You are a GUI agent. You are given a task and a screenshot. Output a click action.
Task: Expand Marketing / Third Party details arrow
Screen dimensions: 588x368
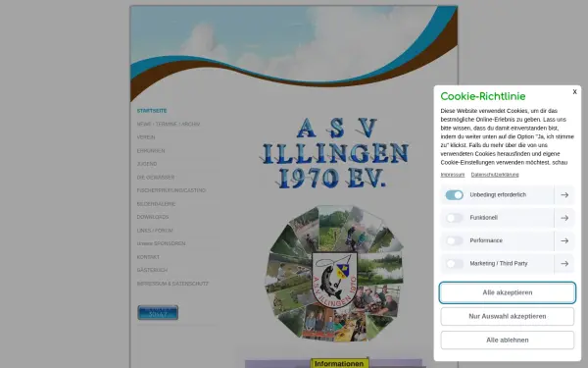[564, 264]
